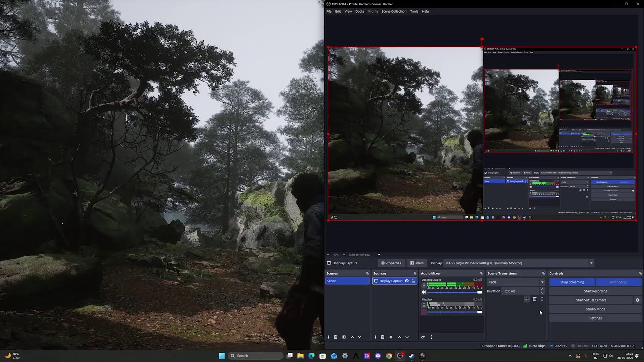Remove selected source using Sources trash icon

(x=382, y=337)
